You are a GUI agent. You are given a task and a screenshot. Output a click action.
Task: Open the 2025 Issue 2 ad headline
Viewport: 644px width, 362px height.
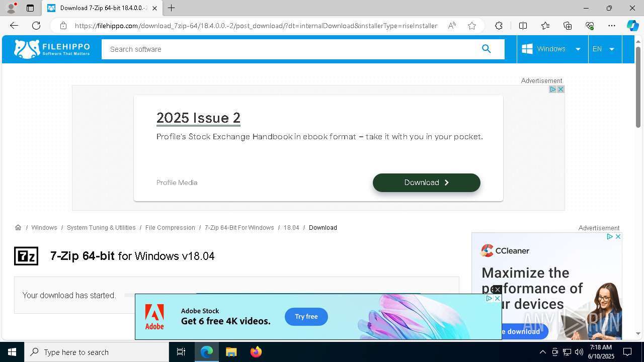click(x=198, y=118)
